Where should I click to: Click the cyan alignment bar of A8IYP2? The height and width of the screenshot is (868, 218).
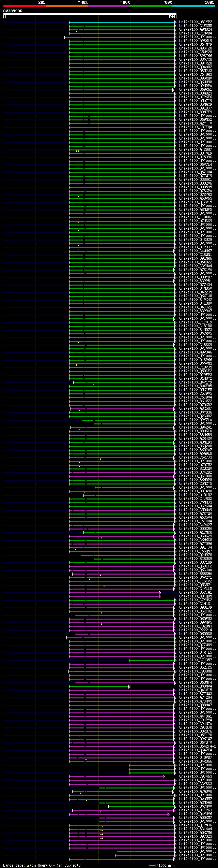pos(123,22)
